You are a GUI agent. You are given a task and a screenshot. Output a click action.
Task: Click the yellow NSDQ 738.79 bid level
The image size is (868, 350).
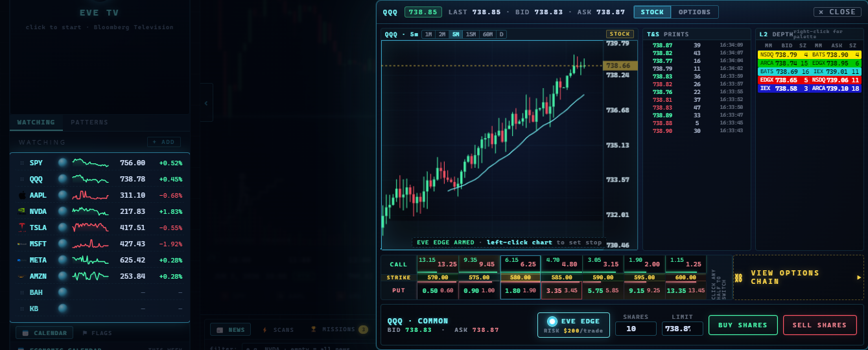click(783, 55)
